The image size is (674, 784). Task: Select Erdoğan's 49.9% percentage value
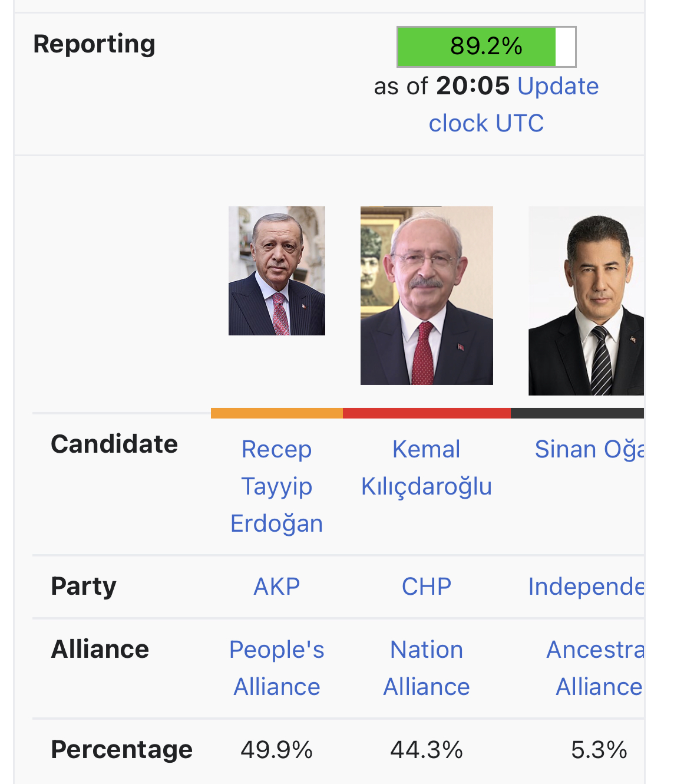(x=276, y=750)
